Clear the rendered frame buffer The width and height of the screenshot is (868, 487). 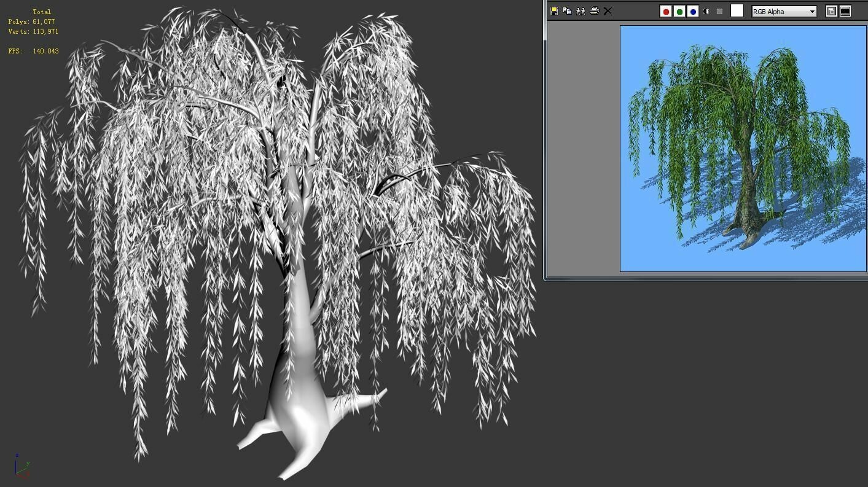607,10
